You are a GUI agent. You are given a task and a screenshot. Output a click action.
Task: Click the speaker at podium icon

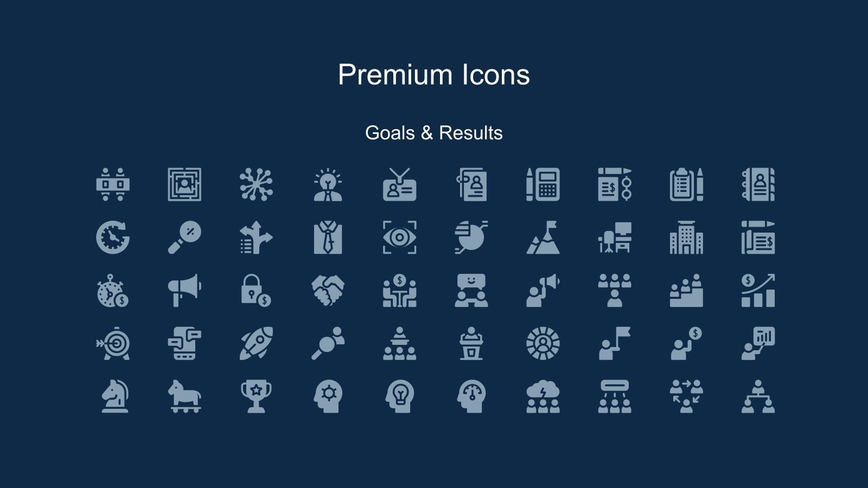[471, 343]
